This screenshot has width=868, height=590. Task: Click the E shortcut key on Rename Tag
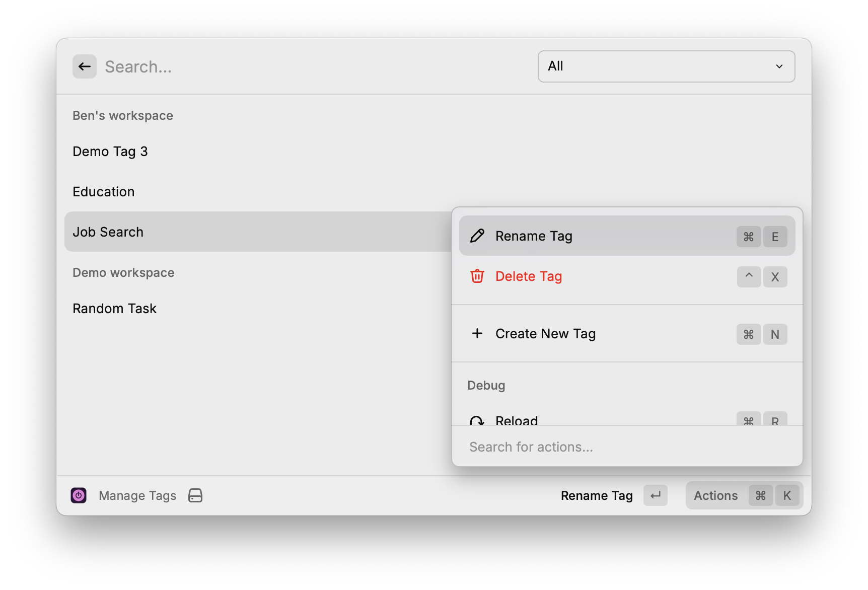[x=775, y=236]
